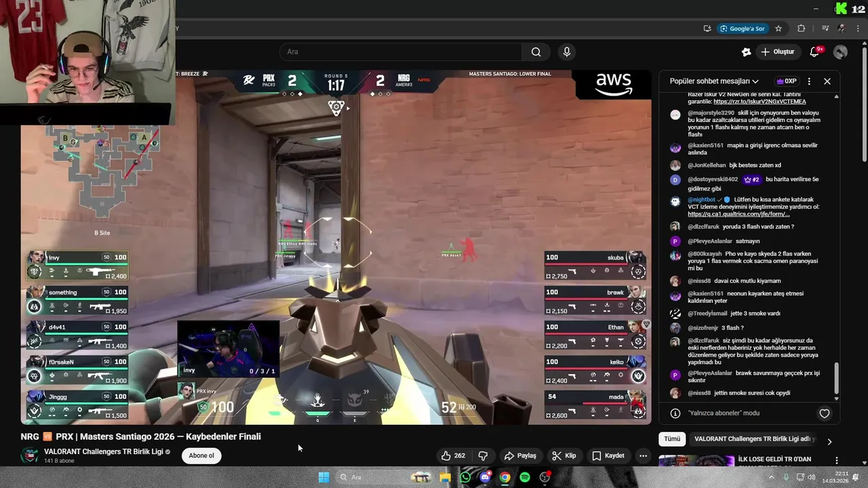Click Google'a Sor lens button

pyautogui.click(x=743, y=28)
